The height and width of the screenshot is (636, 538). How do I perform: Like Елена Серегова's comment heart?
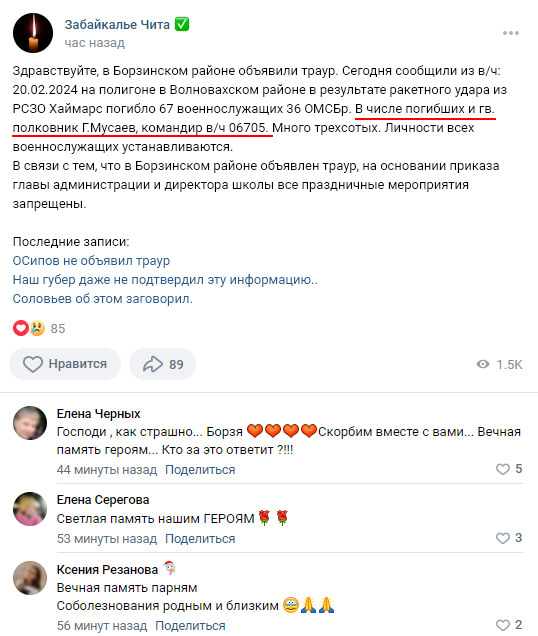[503, 538]
